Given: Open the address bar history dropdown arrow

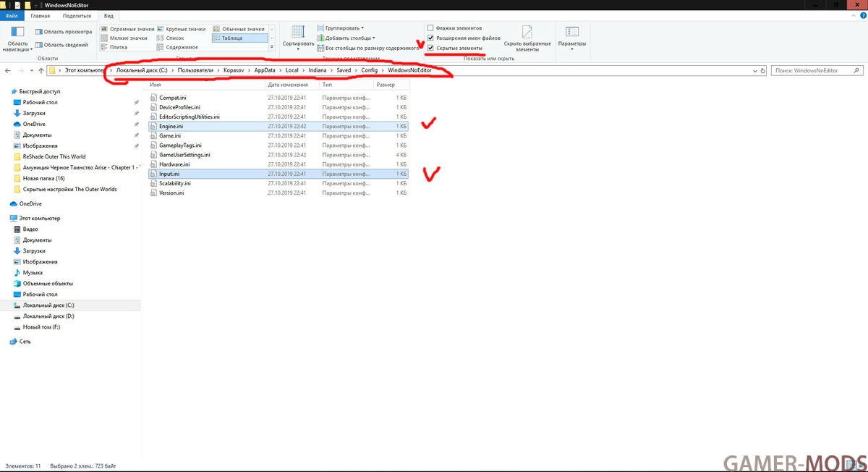Looking at the screenshot, I should (754, 71).
